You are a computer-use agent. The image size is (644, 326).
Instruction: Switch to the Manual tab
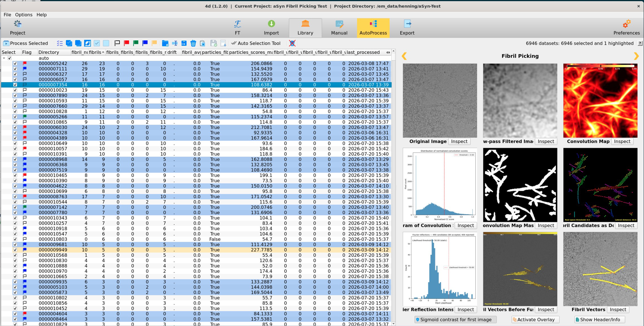pos(339,28)
